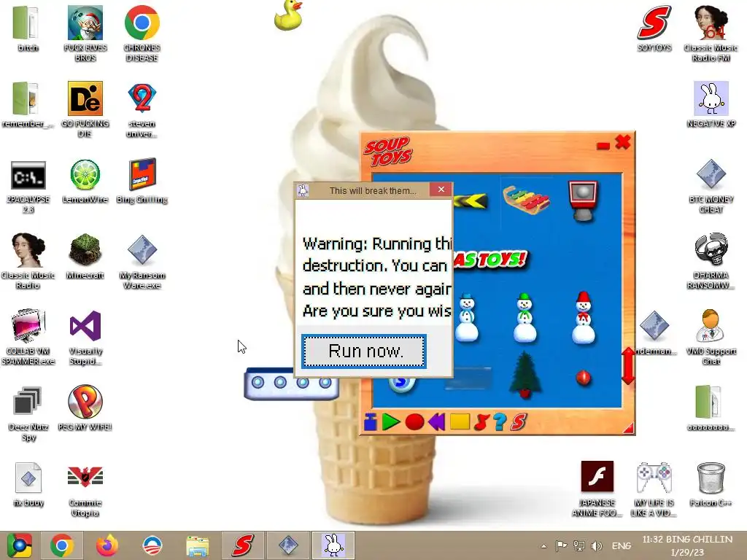Open the Classic Music Radio portrait icon

(x=28, y=250)
